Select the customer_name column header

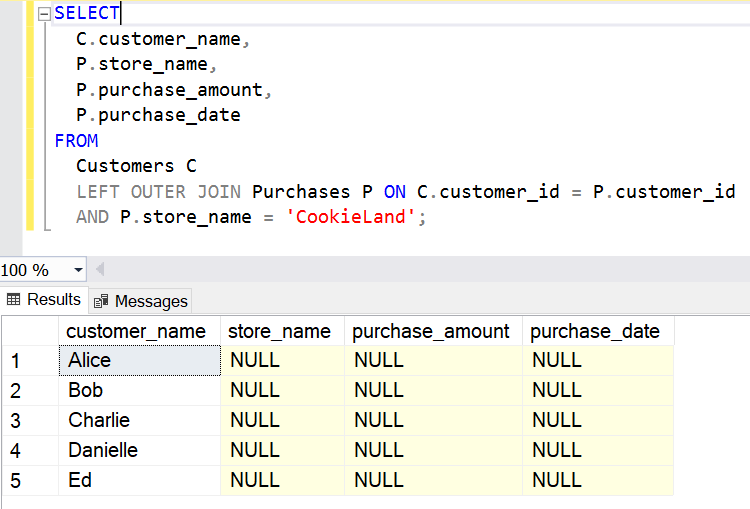point(136,331)
